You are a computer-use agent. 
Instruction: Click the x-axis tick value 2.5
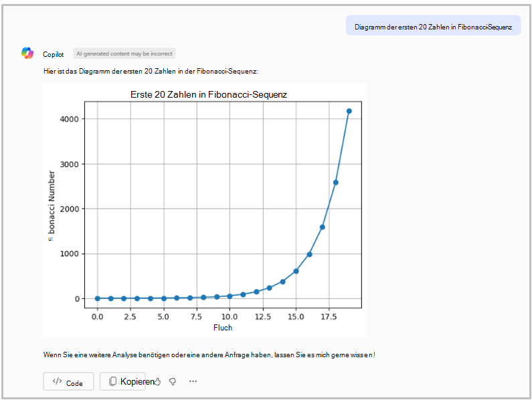pos(130,316)
